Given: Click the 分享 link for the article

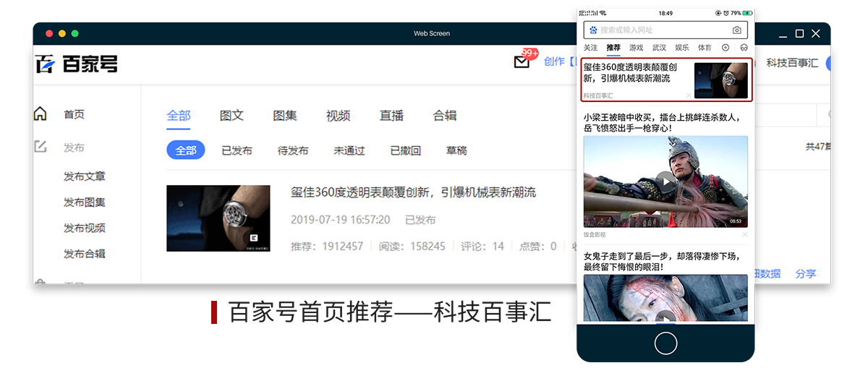Looking at the screenshot, I should click(x=805, y=273).
